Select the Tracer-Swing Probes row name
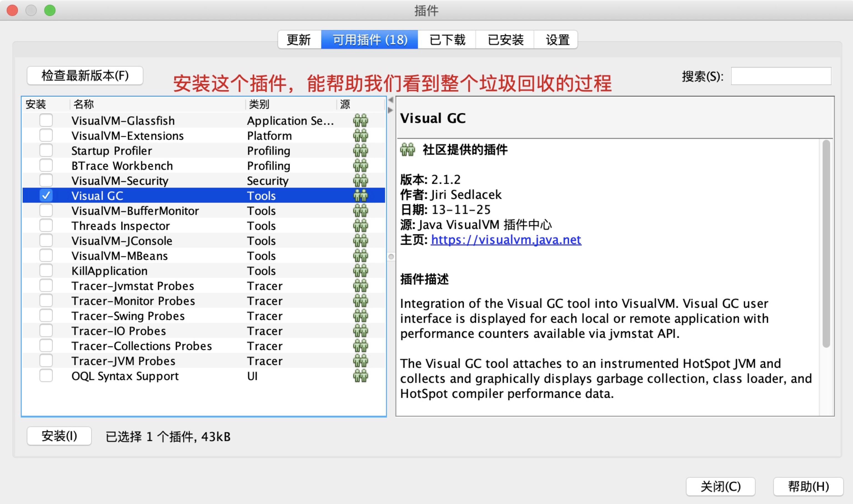 [x=128, y=316]
